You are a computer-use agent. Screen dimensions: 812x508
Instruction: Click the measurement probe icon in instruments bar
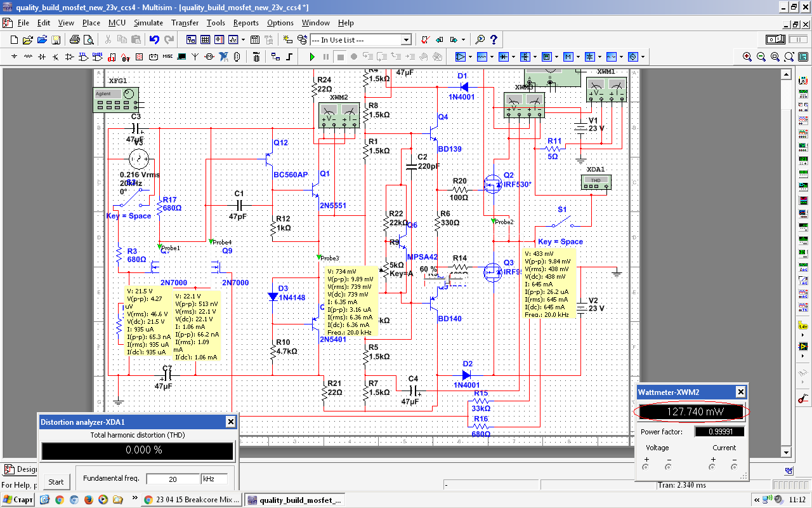[x=802, y=326]
